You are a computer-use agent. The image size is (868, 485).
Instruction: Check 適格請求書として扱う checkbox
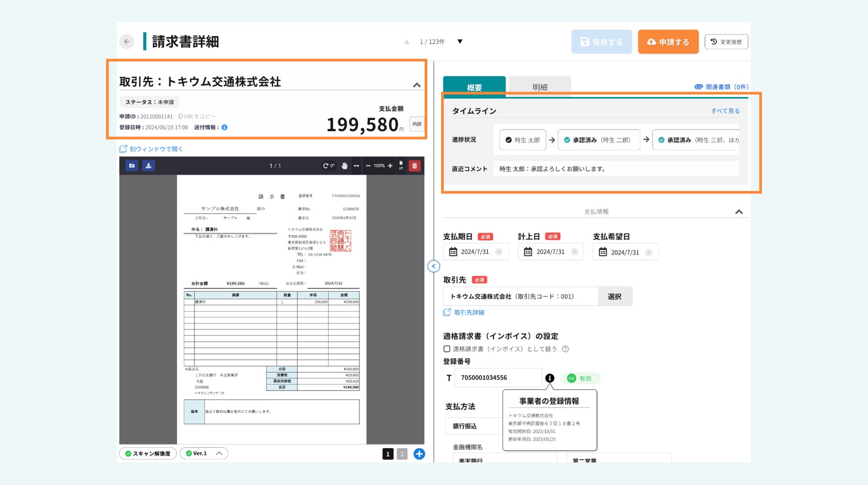coord(447,349)
